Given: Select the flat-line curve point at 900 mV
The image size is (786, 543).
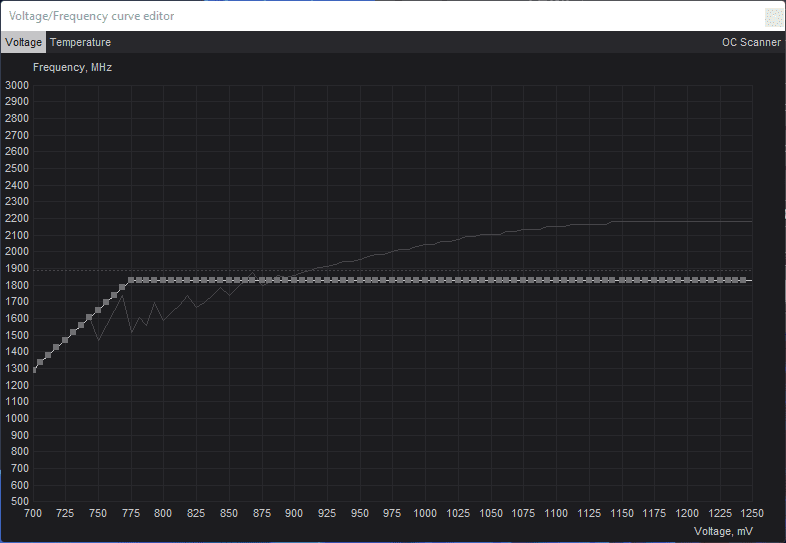Looking at the screenshot, I should tap(295, 280).
